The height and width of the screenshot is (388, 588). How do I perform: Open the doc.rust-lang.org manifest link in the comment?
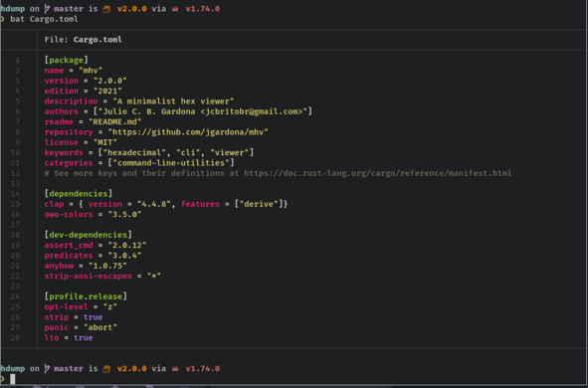[378, 173]
